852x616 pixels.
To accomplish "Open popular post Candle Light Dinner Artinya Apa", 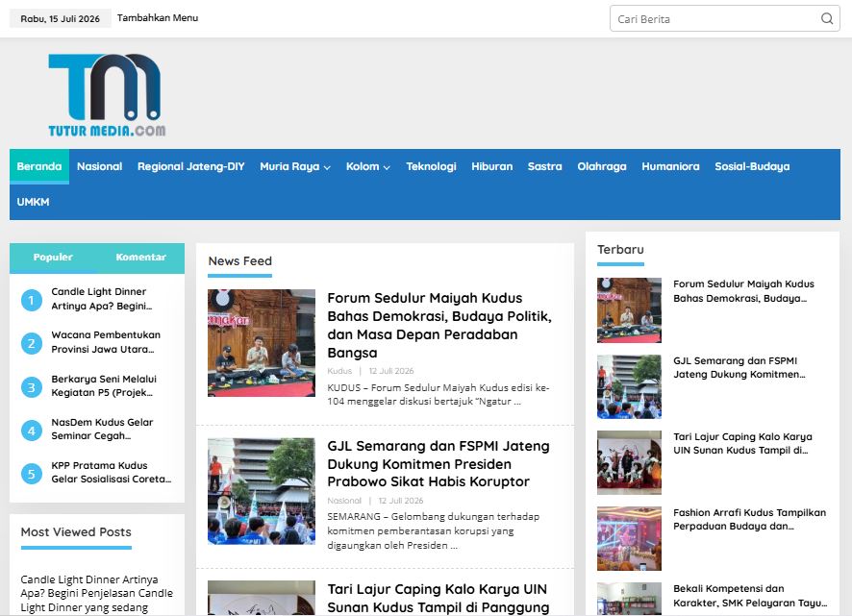I will click(x=102, y=299).
